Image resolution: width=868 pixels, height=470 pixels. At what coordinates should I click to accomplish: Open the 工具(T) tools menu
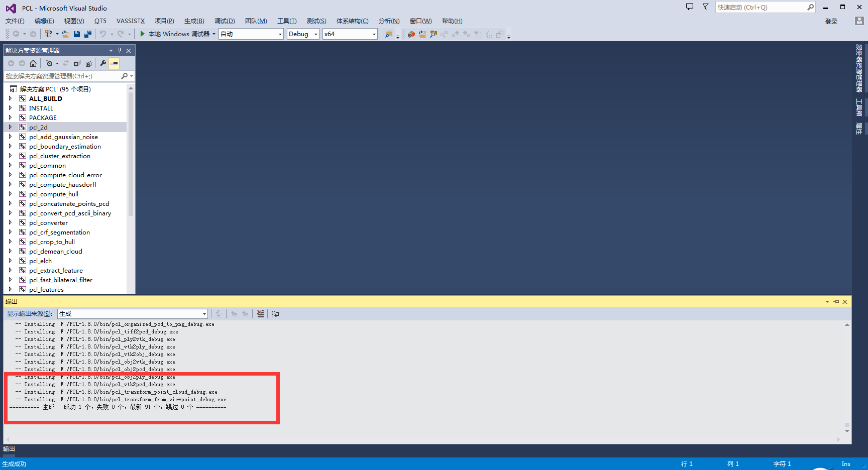pyautogui.click(x=287, y=21)
